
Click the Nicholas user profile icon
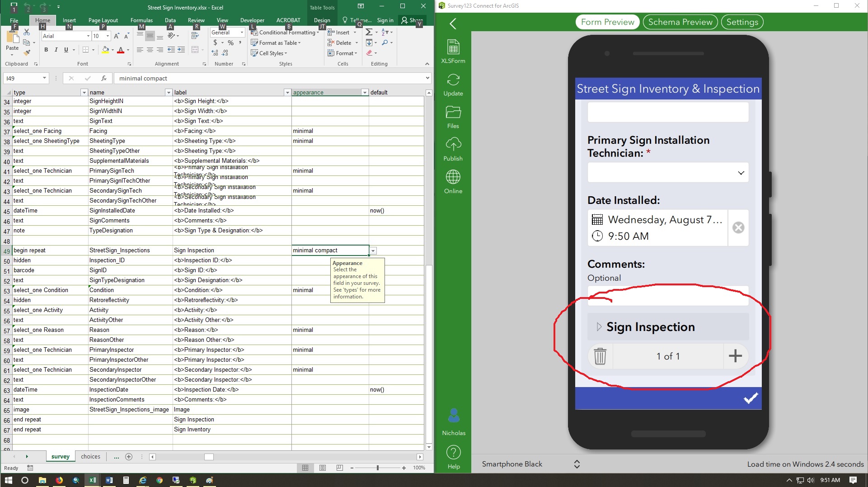(454, 422)
